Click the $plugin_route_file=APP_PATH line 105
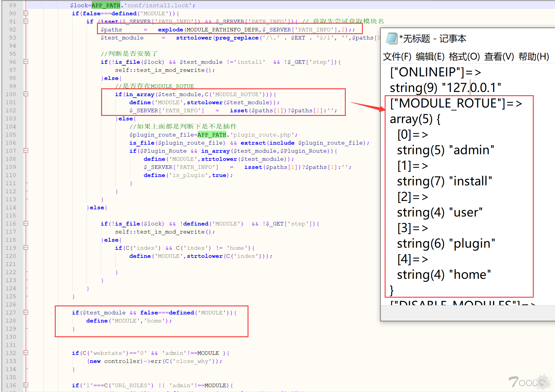The image size is (555, 392). (x=213, y=135)
